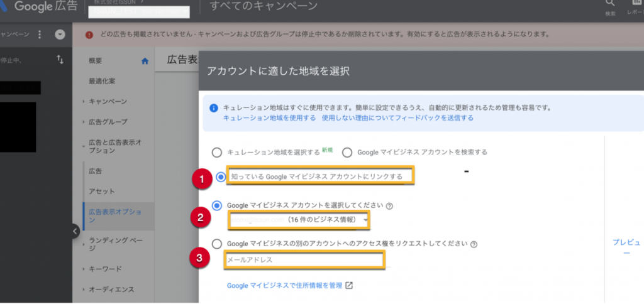Click すべてのキャンペーン header title
Image resolution: width=644 pixels, height=304 pixels.
pos(264,6)
